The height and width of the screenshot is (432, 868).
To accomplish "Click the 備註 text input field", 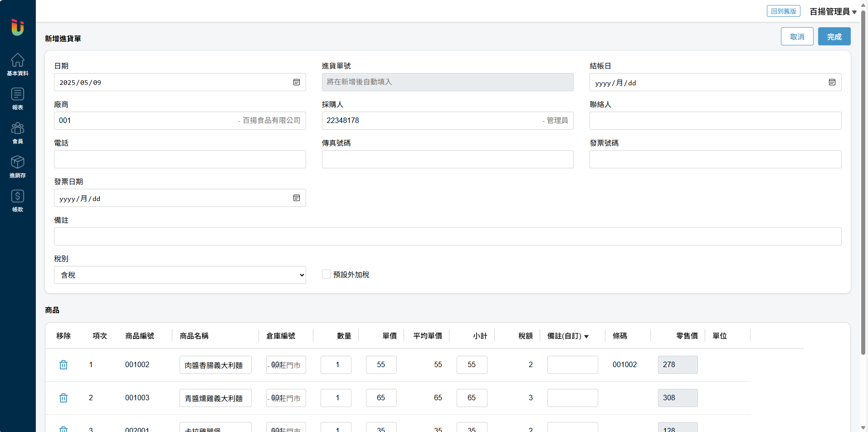I will tap(447, 236).
